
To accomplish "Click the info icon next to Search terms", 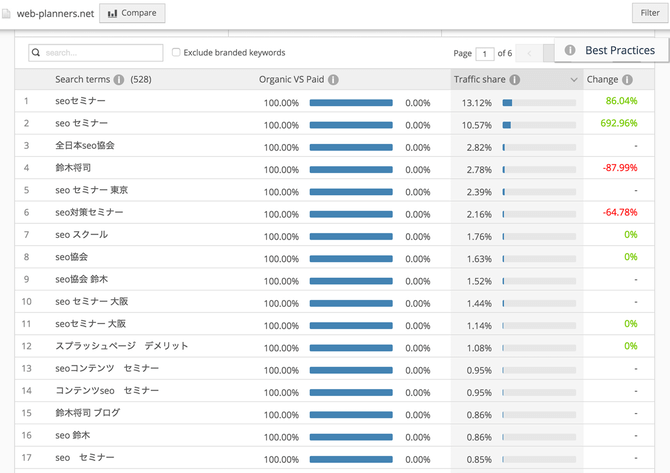I will pyautogui.click(x=119, y=80).
